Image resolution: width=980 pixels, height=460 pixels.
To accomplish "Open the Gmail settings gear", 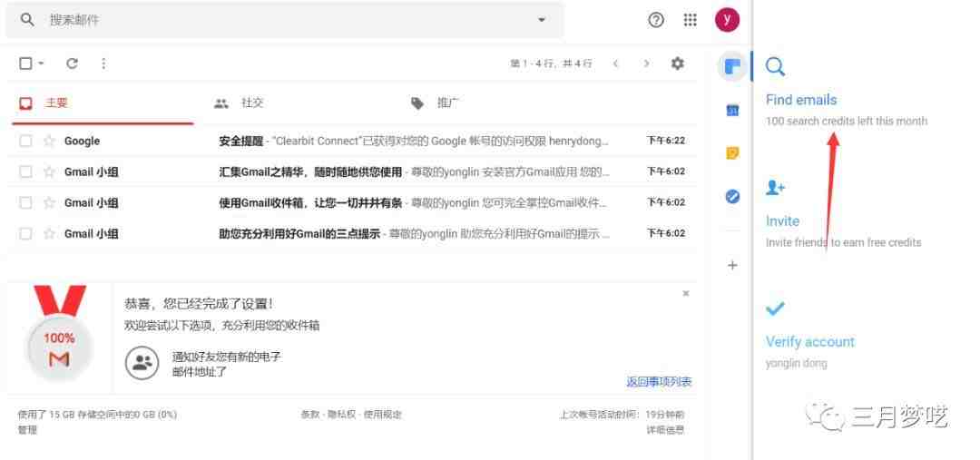I will 678,64.
